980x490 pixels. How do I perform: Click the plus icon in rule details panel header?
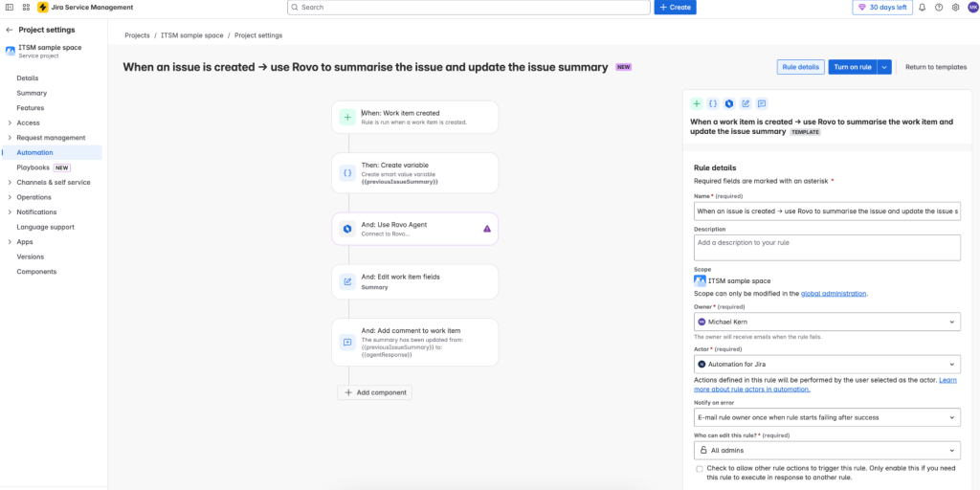(697, 103)
